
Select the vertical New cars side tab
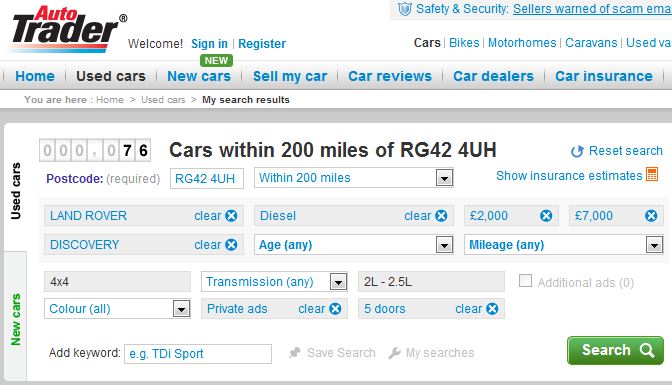coord(15,319)
